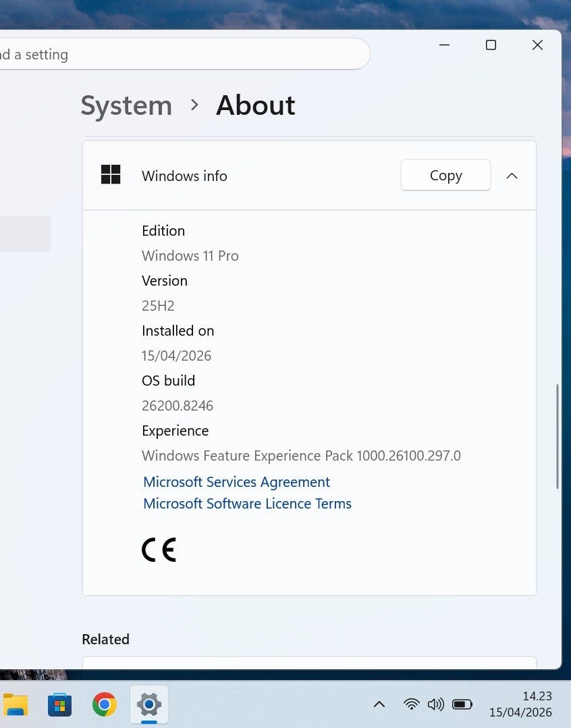Launch Microsoft Store from the taskbar
571x728 pixels.
click(59, 705)
